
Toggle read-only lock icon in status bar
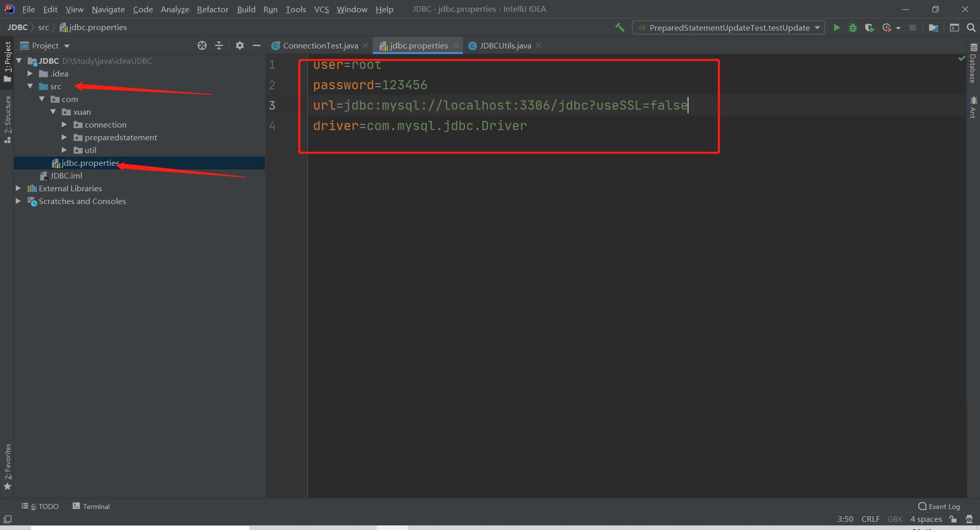click(953, 519)
